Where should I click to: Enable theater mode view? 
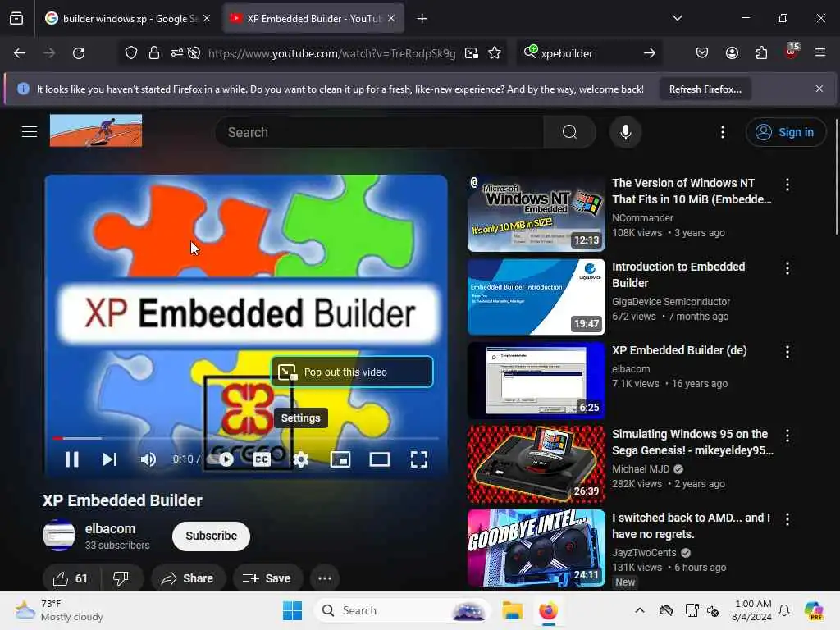[x=380, y=459]
